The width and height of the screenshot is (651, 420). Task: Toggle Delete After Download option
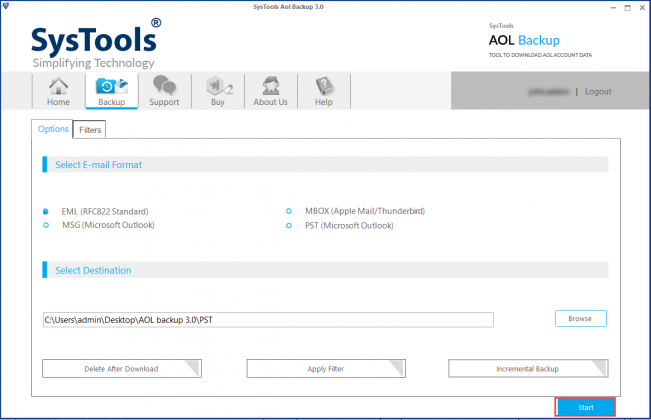point(121,369)
